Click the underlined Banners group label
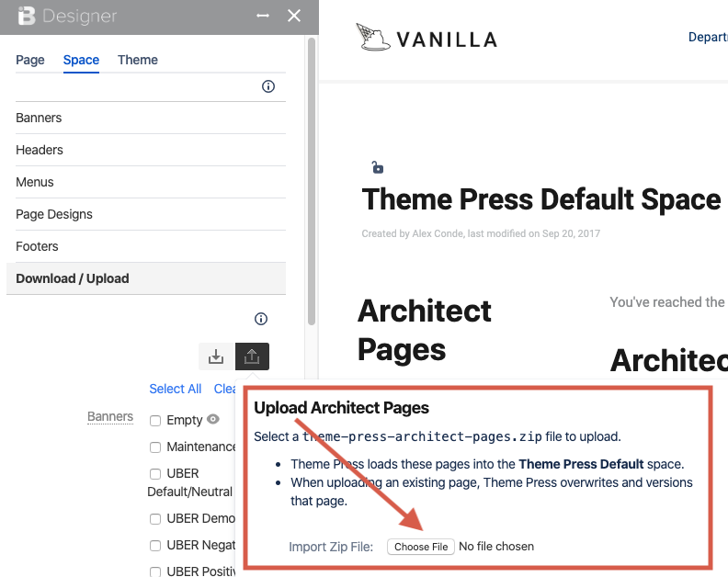Image resolution: width=728 pixels, height=577 pixels. coord(110,417)
